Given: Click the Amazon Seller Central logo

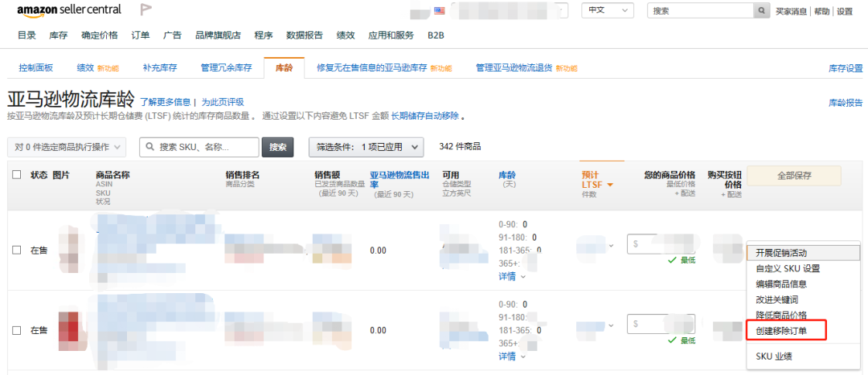Looking at the screenshot, I should pos(69,10).
